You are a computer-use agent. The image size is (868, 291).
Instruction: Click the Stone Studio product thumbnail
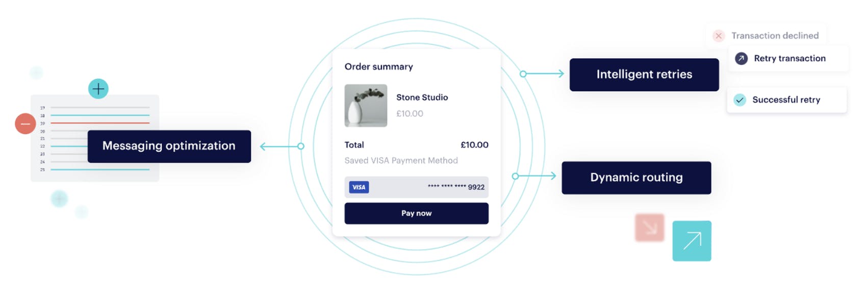pos(366,106)
